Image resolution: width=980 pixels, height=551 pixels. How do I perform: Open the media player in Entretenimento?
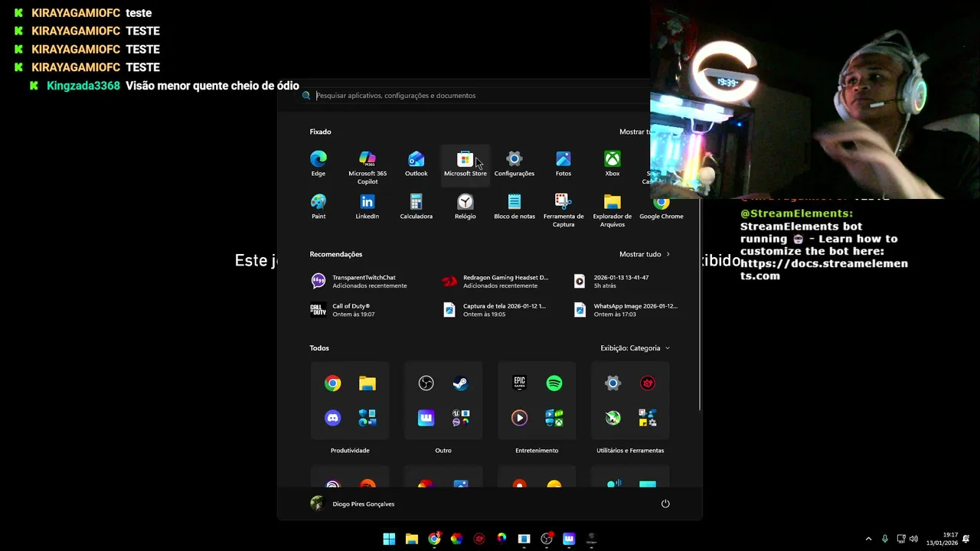520,418
